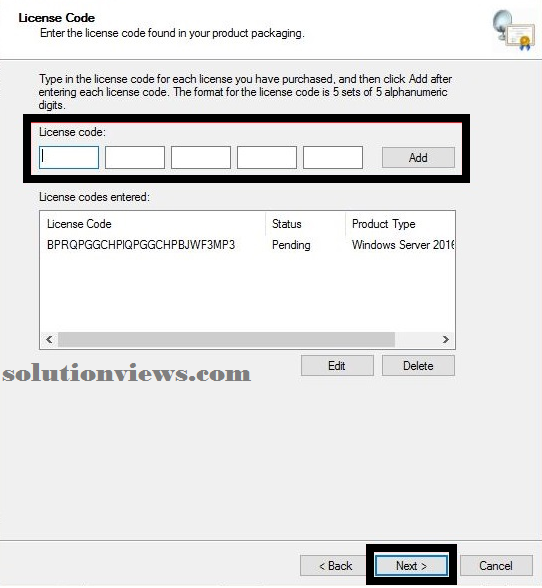Cancel the license wizard
The image size is (542, 588).
click(x=496, y=566)
